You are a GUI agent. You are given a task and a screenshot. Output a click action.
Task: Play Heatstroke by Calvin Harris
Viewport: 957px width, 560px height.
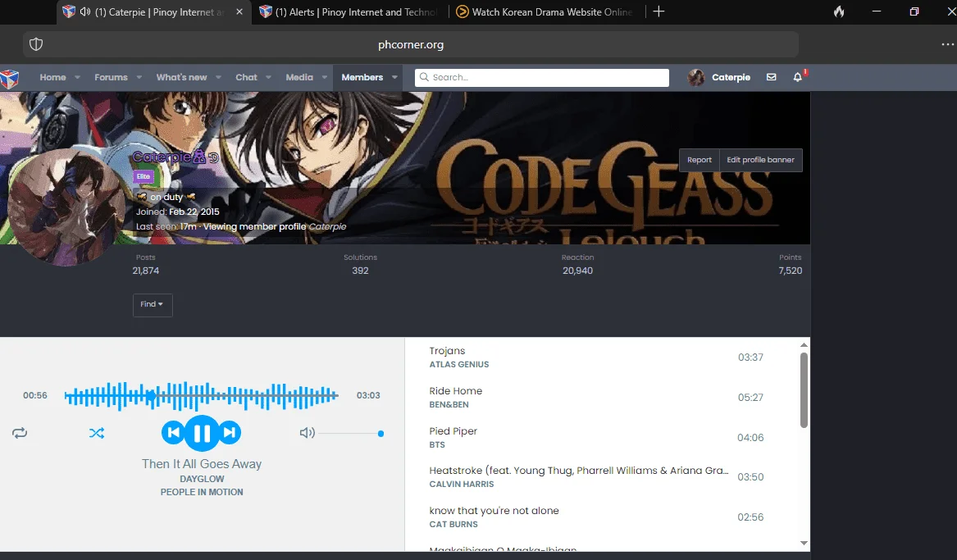pyautogui.click(x=596, y=477)
